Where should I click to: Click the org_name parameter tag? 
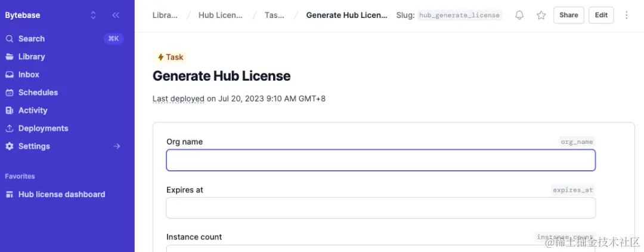[577, 142]
